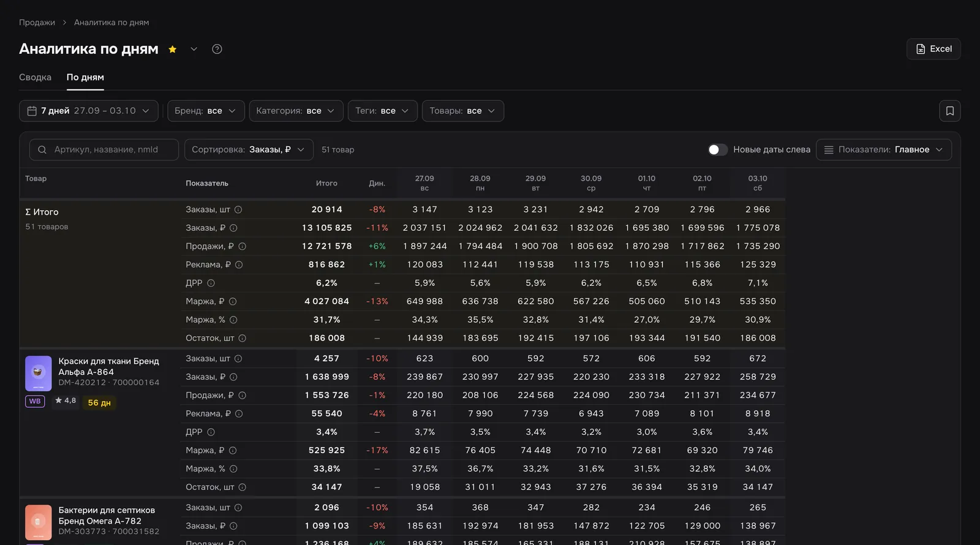Click info icon for Итого ДРР

tap(211, 283)
